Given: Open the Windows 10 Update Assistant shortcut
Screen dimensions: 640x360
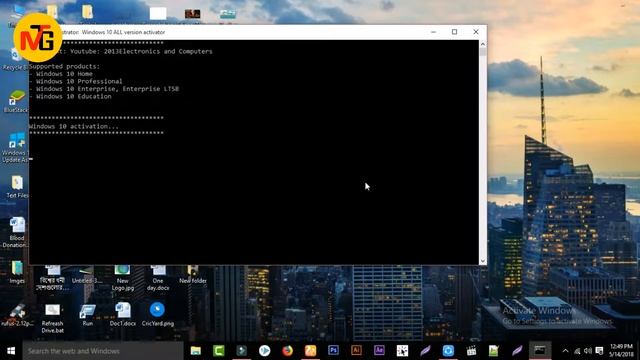Looking at the screenshot, I should click(x=16, y=148).
